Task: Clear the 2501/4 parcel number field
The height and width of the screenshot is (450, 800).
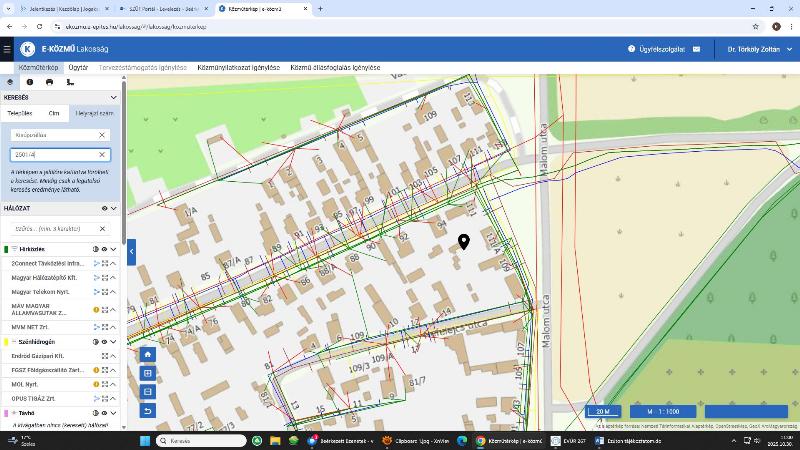Action: coord(102,155)
